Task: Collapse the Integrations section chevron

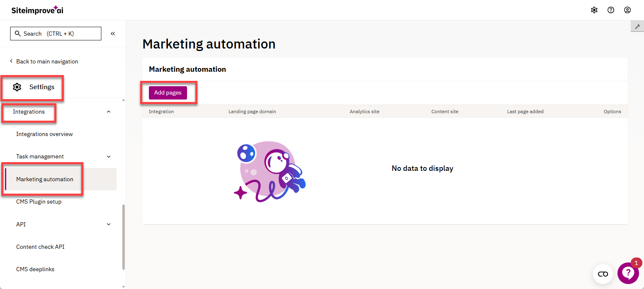Action: pyautogui.click(x=108, y=112)
